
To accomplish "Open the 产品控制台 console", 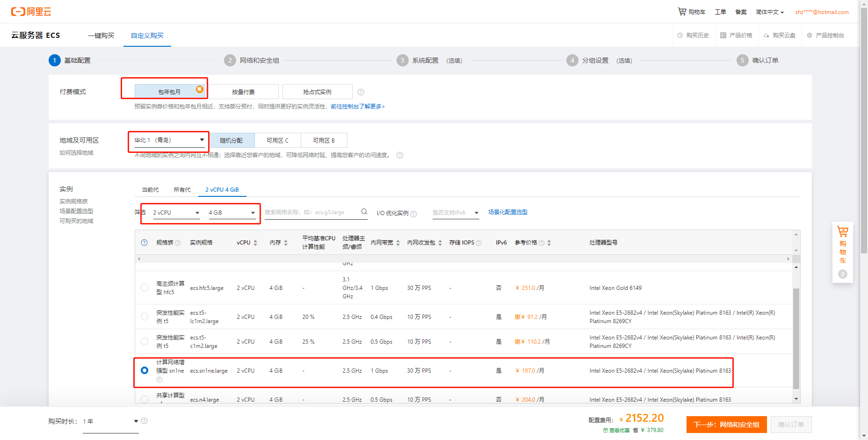I will click(x=825, y=36).
